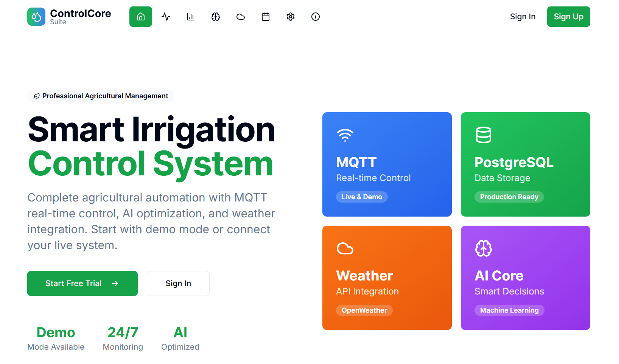Click the arrow in Start Free Trial
619x364 pixels.
[115, 283]
